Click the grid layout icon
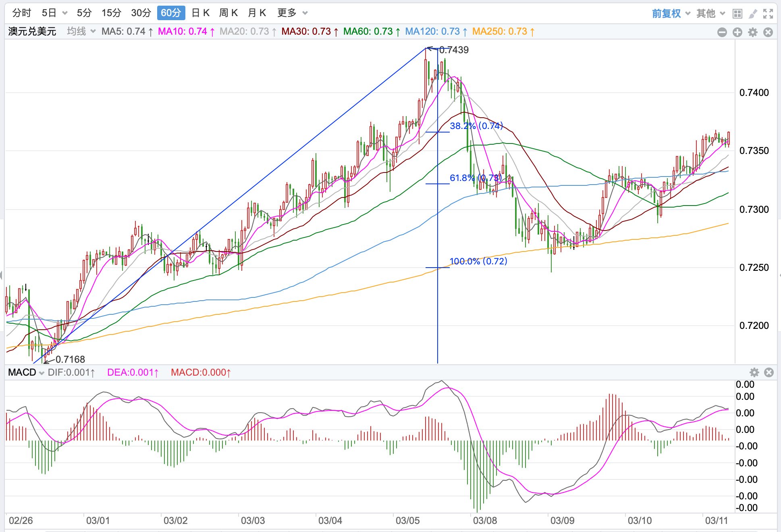The width and height of the screenshot is (781, 532). click(737, 14)
